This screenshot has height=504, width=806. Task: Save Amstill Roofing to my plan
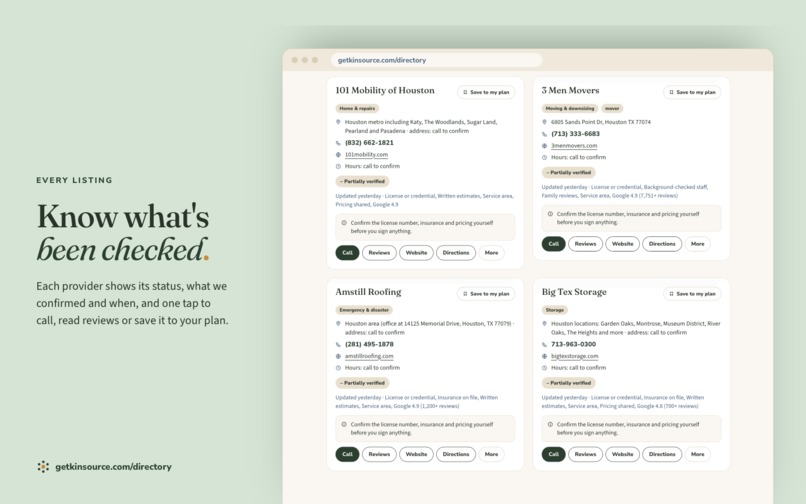click(x=486, y=294)
